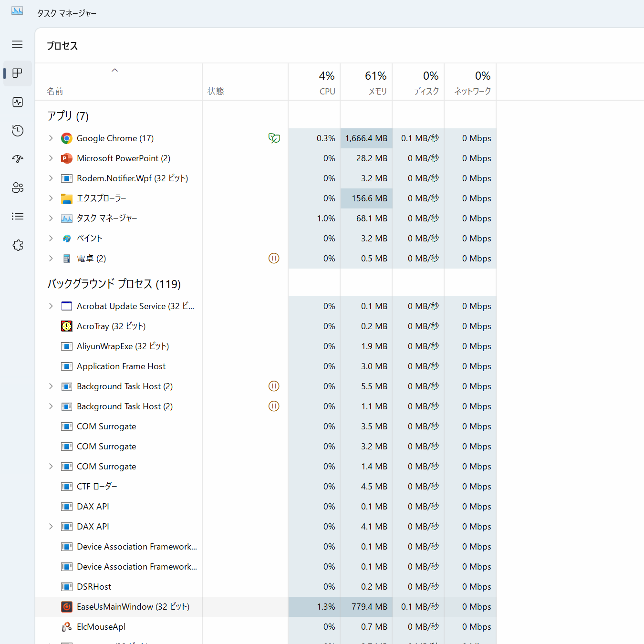Click EaseUsMainWindow's 1.3% CPU value

tap(326, 607)
